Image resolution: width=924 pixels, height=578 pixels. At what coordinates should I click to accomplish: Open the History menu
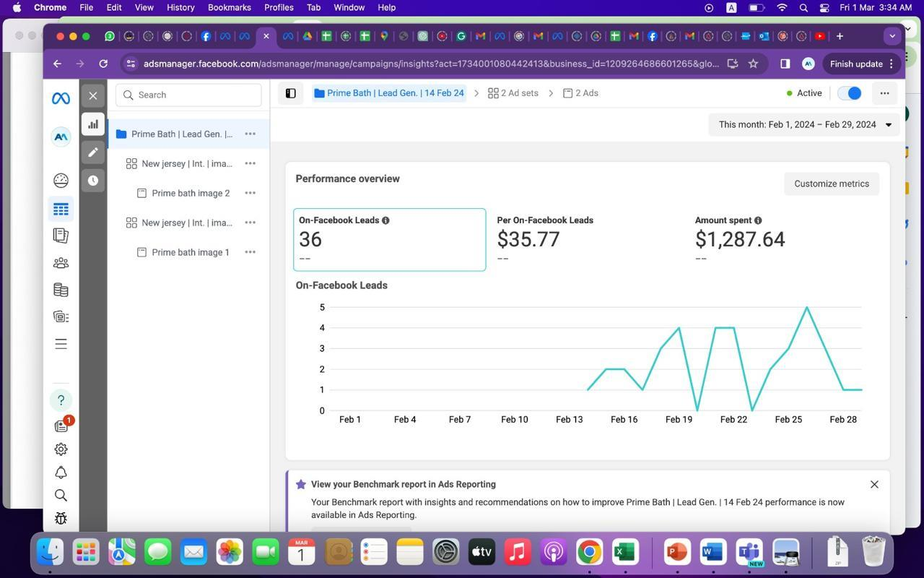click(x=180, y=7)
